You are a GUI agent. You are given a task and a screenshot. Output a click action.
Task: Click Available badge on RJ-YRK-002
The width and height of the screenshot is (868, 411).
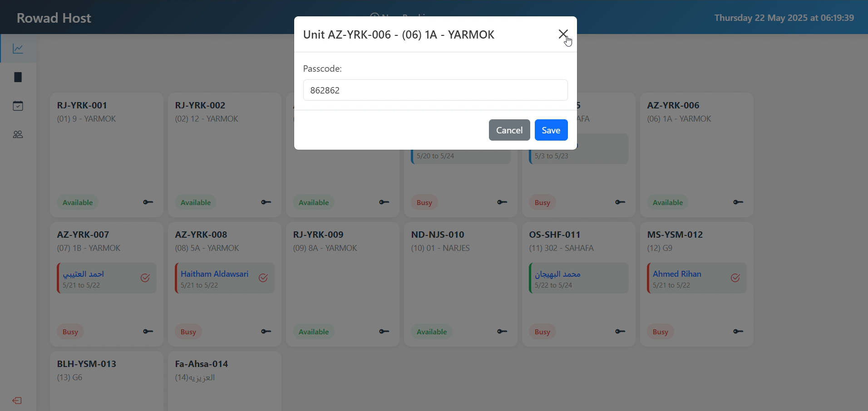[x=196, y=202]
